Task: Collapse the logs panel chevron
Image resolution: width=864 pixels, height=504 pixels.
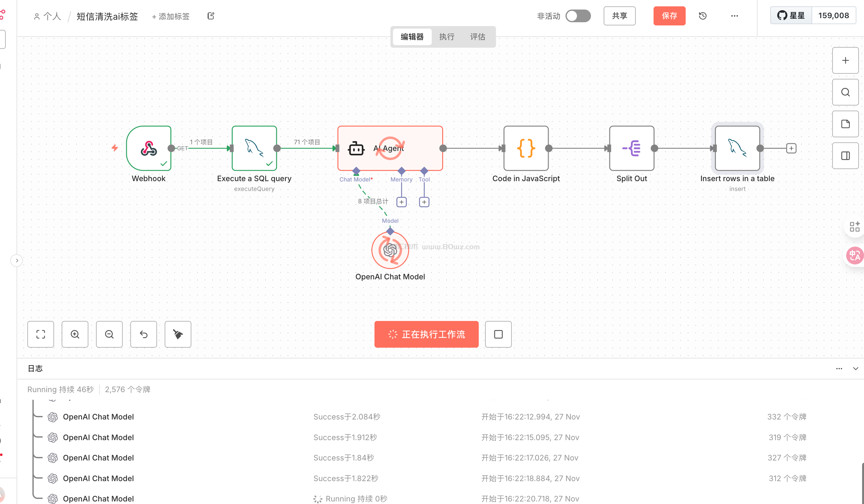Action: pyautogui.click(x=855, y=369)
